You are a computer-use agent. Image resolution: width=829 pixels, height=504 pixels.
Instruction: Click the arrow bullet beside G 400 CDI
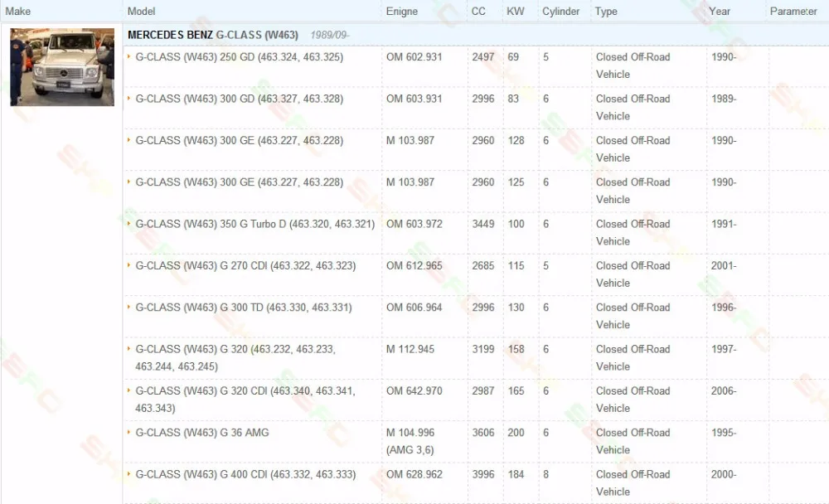click(x=128, y=474)
